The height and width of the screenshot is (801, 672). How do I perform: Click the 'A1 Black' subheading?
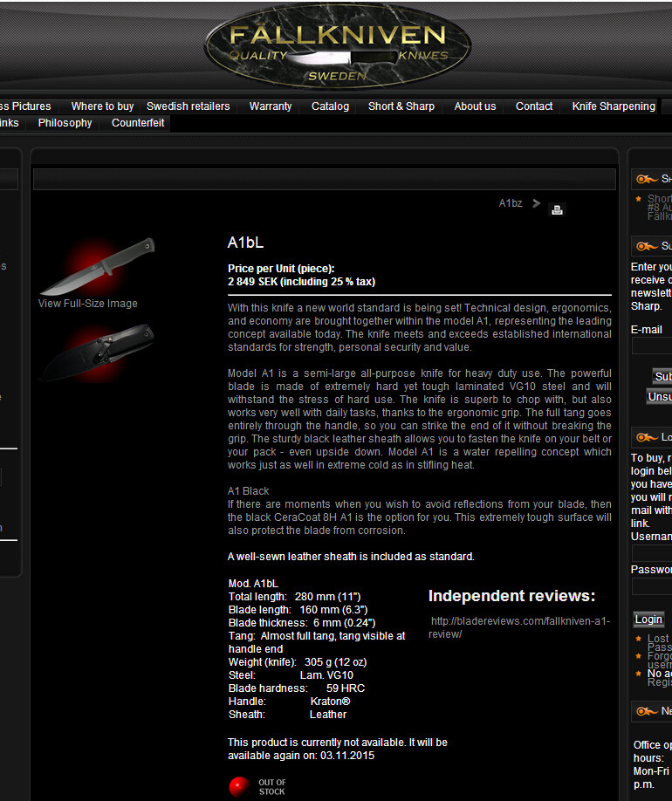(x=249, y=491)
